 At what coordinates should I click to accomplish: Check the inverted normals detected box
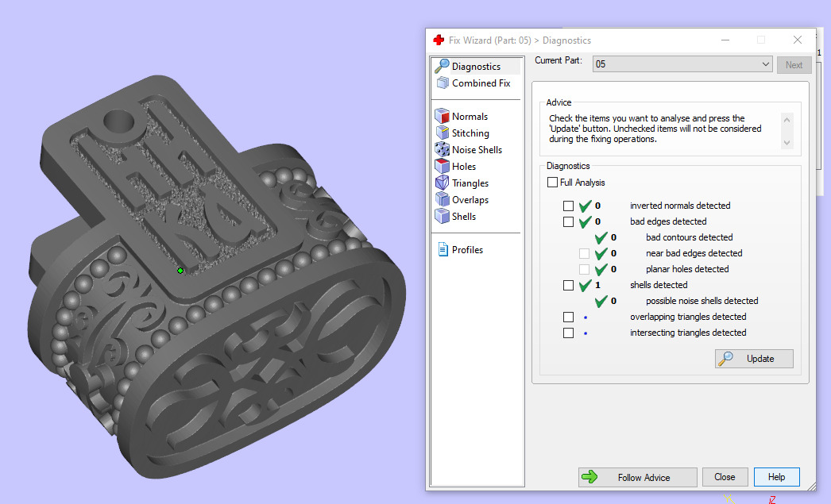click(568, 206)
